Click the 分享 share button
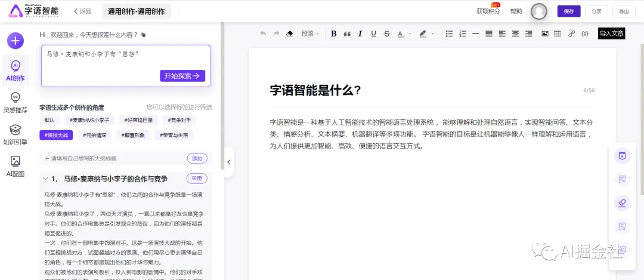644x280 pixels. pos(596,11)
